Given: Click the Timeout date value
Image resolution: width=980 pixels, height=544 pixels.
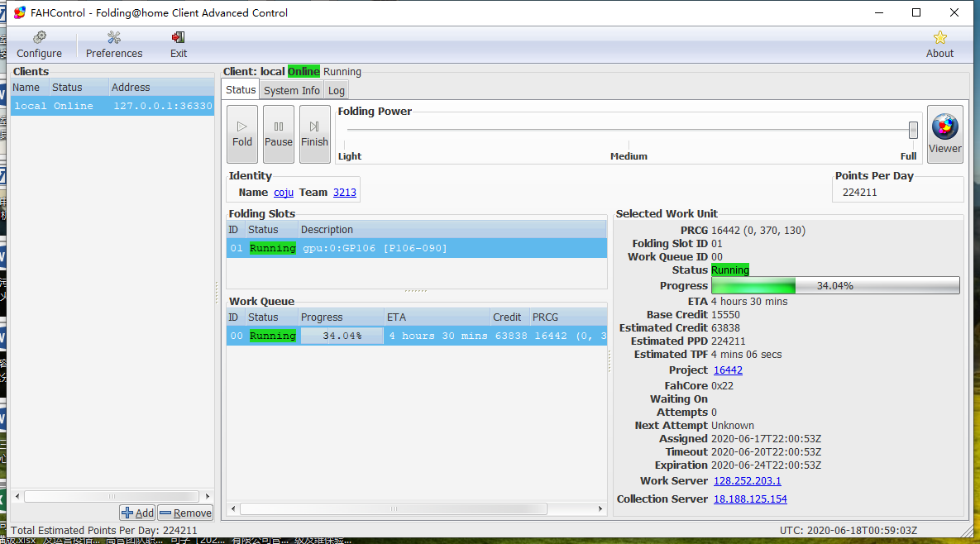Looking at the screenshot, I should [x=767, y=451].
